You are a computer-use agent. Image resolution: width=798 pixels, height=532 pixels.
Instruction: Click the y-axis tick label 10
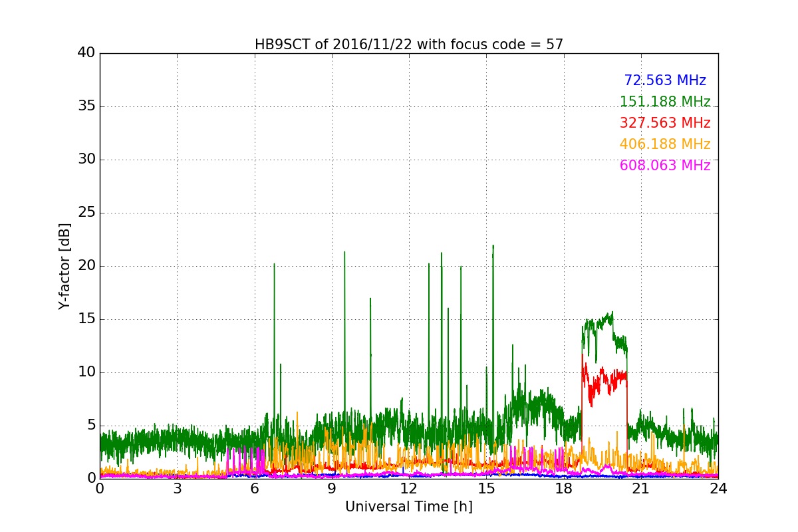(x=86, y=372)
